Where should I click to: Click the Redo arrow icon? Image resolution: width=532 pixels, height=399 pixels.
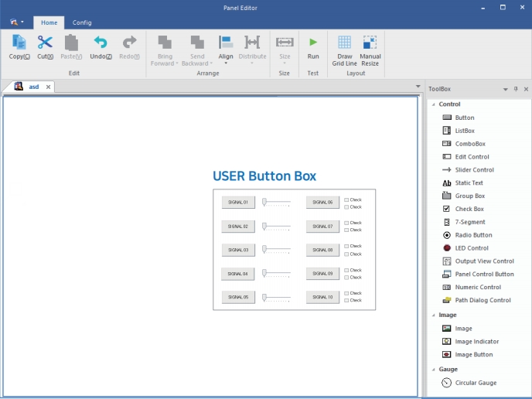(x=129, y=43)
